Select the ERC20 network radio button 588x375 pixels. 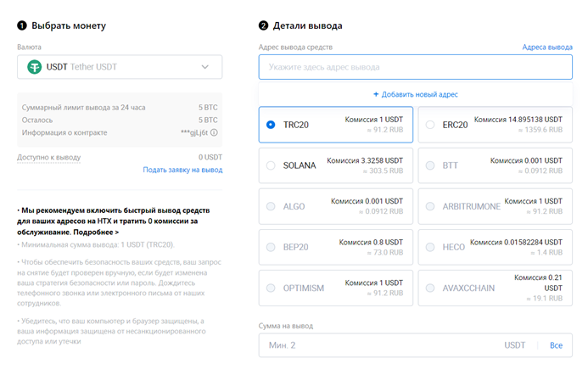pyautogui.click(x=430, y=125)
